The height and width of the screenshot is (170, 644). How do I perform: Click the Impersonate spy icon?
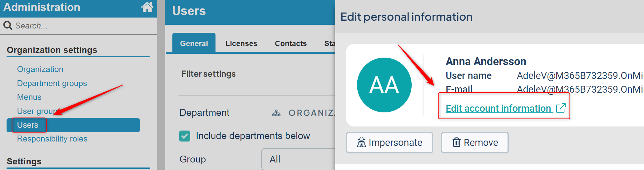click(x=361, y=143)
